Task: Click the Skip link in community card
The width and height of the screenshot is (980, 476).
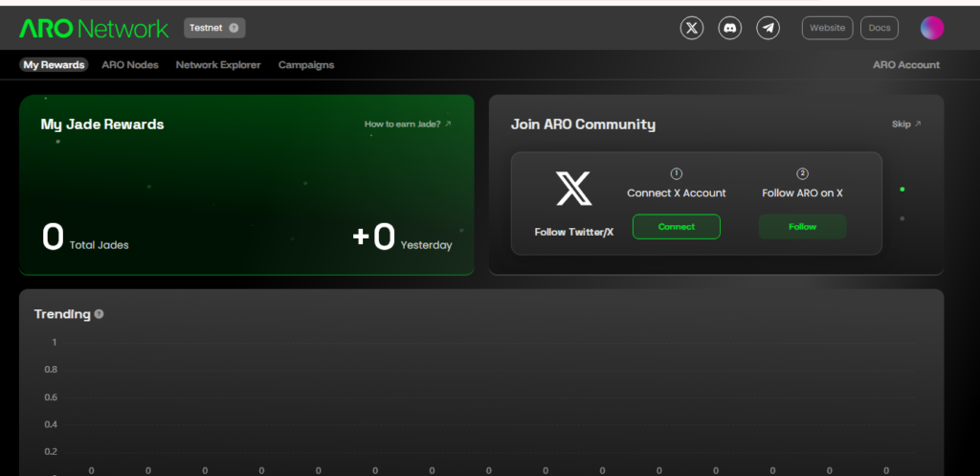Action: click(x=905, y=124)
